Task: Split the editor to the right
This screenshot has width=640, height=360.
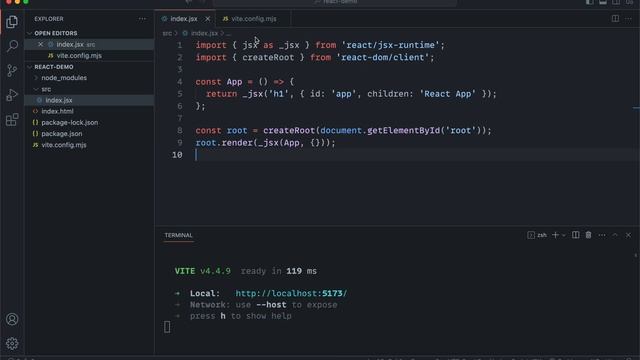Action: click(x=615, y=19)
